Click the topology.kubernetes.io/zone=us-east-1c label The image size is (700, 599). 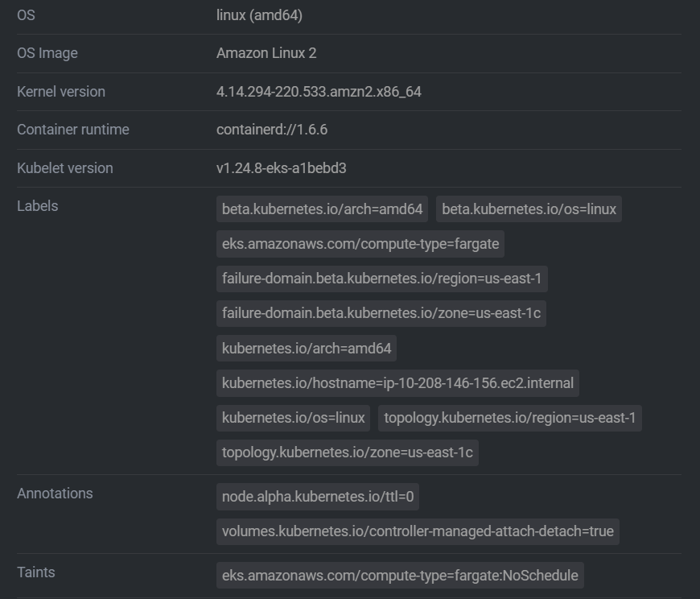(345, 453)
